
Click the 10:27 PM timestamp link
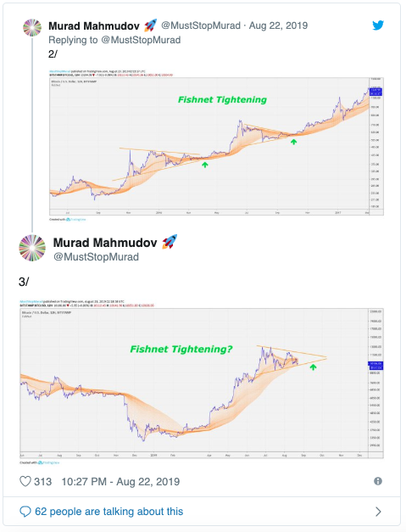(x=120, y=481)
